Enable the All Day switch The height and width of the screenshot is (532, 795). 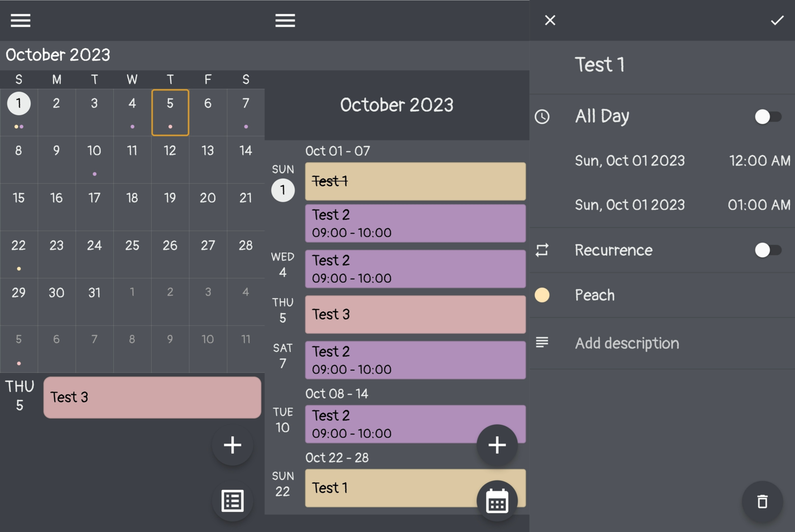coord(768,116)
